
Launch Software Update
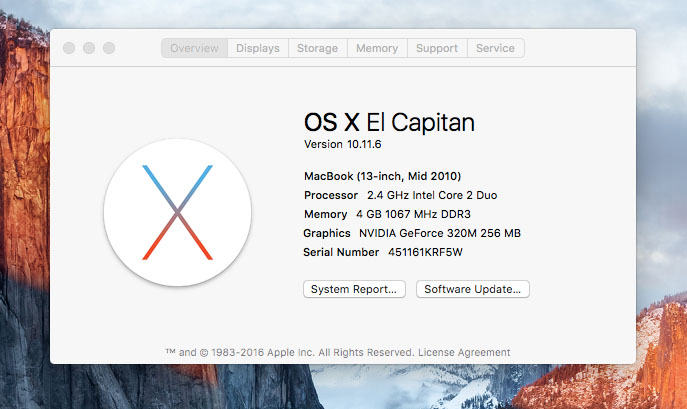(x=472, y=289)
